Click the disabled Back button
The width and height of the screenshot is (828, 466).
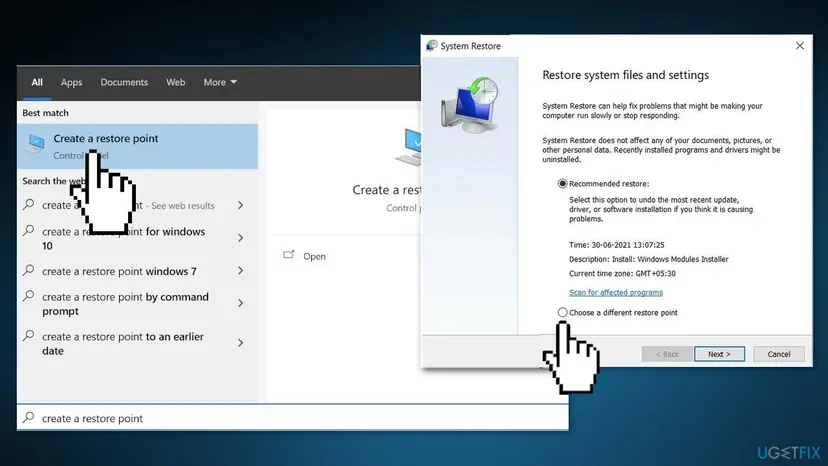(667, 354)
